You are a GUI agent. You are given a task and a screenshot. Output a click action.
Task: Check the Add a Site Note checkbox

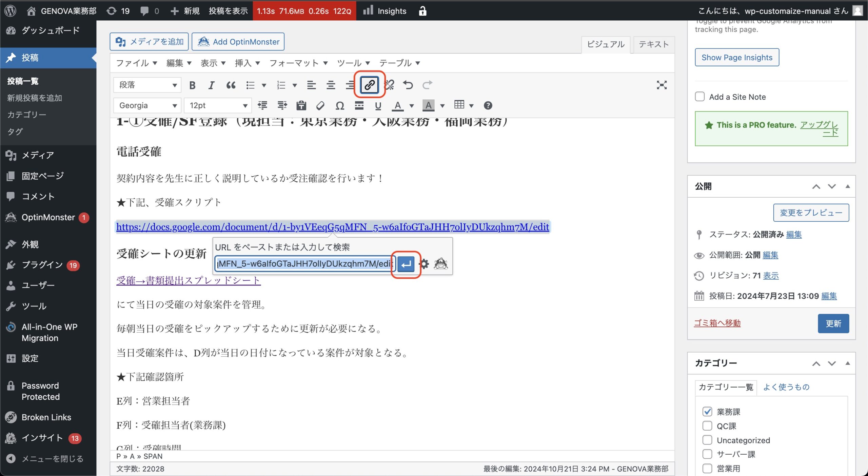coord(700,97)
